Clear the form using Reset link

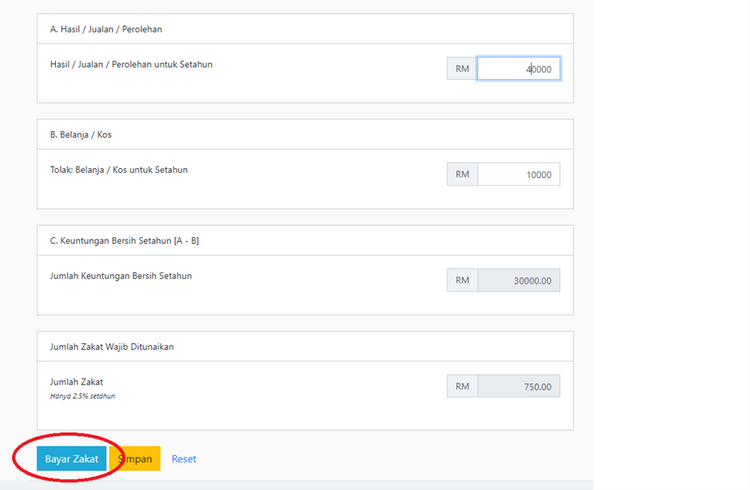pyautogui.click(x=184, y=459)
